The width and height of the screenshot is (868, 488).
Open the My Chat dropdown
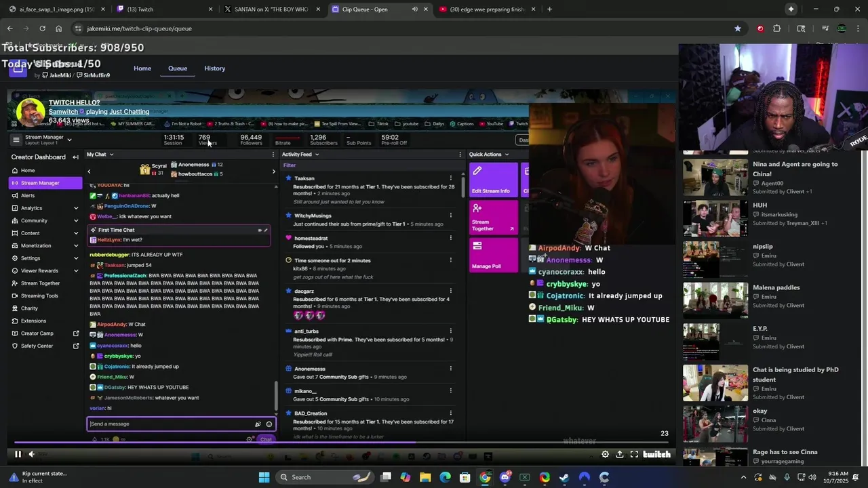[111, 155]
